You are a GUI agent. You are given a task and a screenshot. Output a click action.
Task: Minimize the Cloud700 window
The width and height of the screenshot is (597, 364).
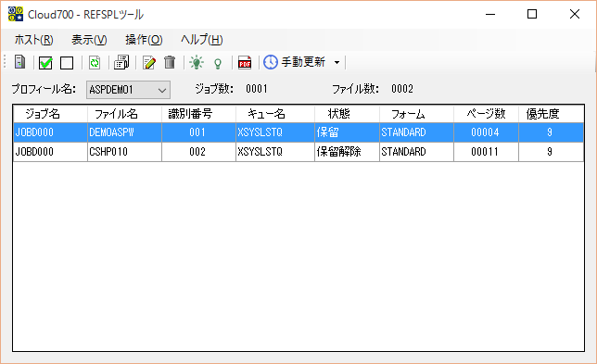tap(490, 15)
